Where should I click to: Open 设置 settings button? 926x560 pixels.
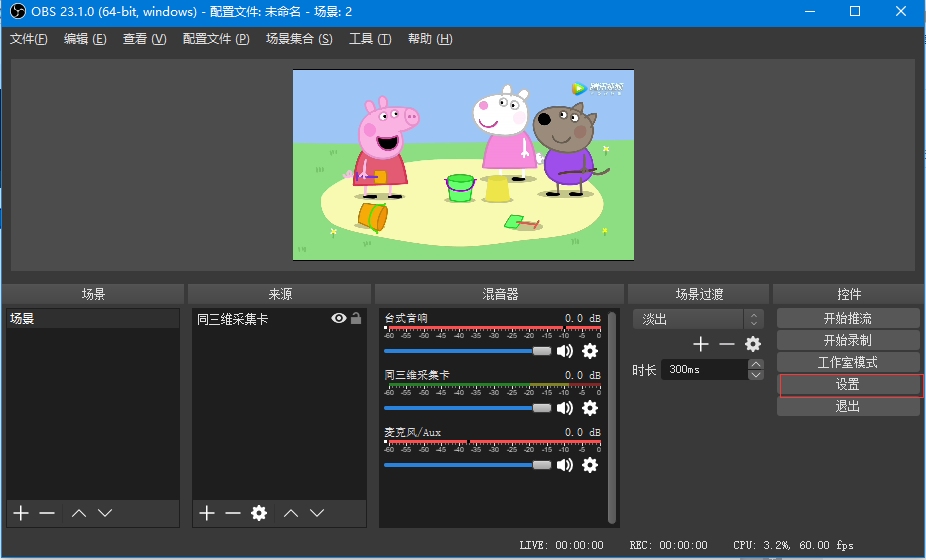click(x=848, y=385)
